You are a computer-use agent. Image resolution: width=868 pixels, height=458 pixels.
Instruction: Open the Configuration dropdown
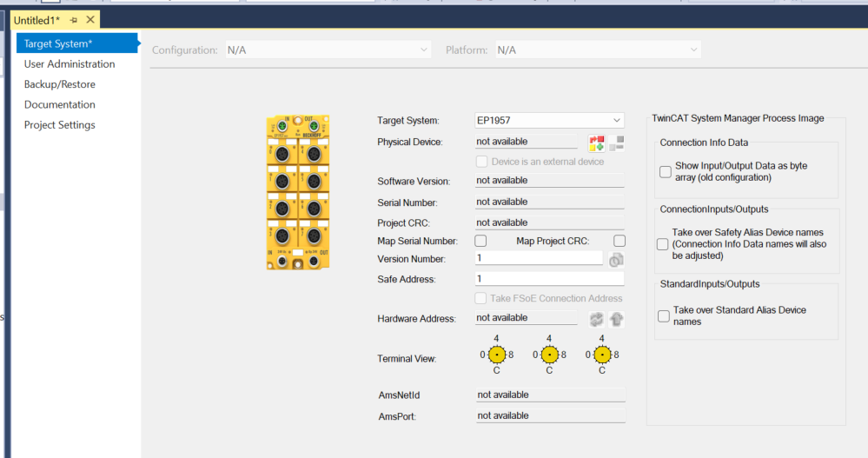pyautogui.click(x=328, y=50)
